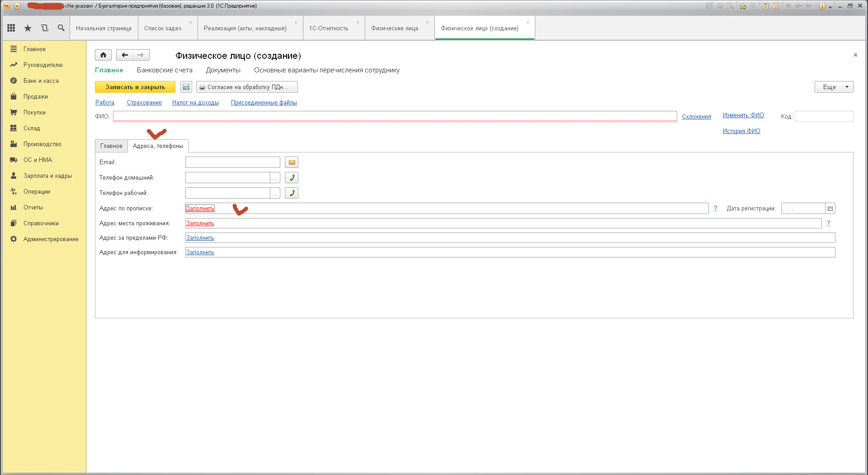Click the save diskette icon
The image size is (868, 475).
186,87
